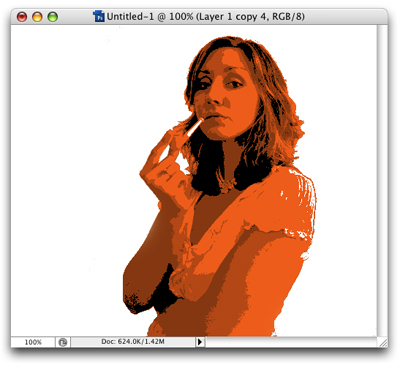Click the Doc: 624.0K/1.42M info area
Screen dimensions: 400x365
point(133,342)
